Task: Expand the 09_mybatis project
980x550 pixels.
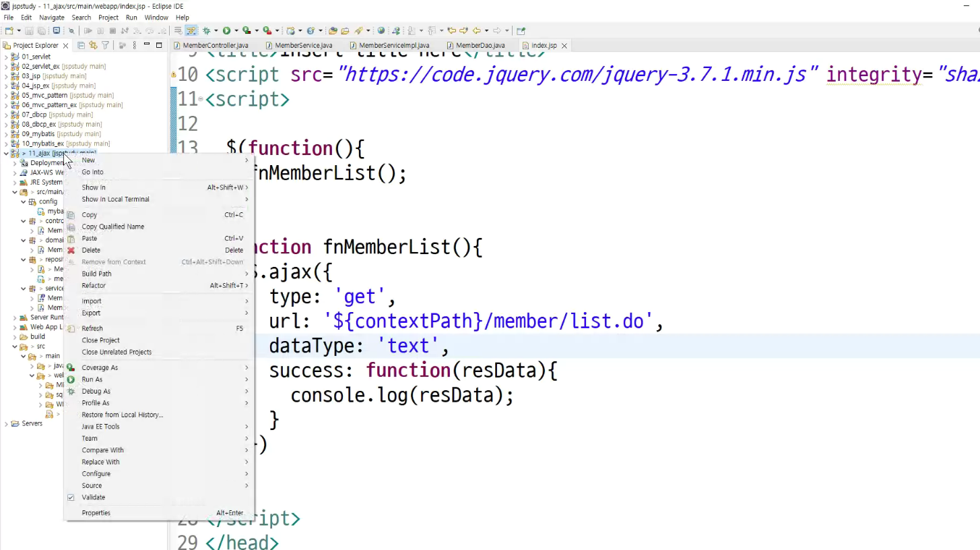Action: [6, 133]
